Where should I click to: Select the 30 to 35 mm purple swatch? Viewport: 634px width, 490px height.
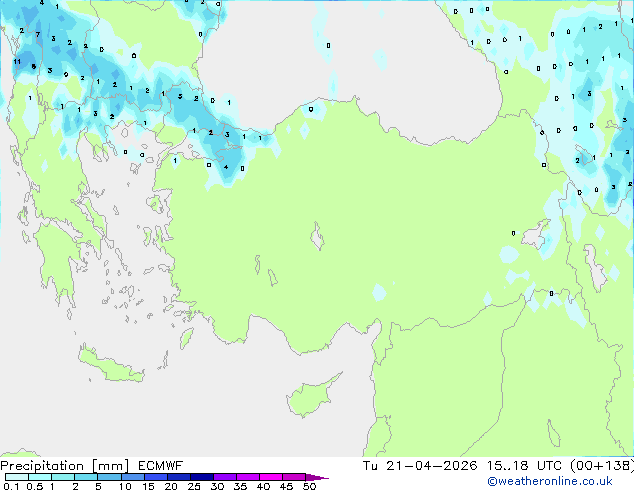tap(224, 477)
